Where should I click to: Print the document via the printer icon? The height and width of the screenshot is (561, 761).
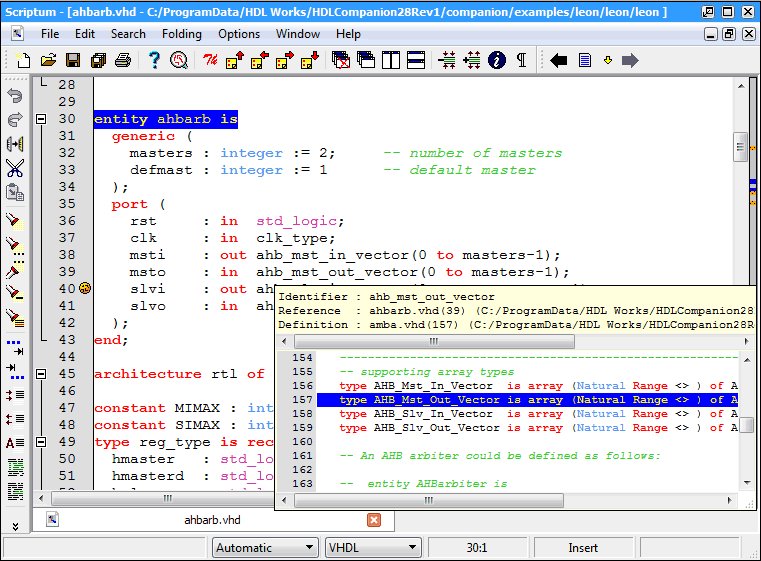(x=122, y=60)
